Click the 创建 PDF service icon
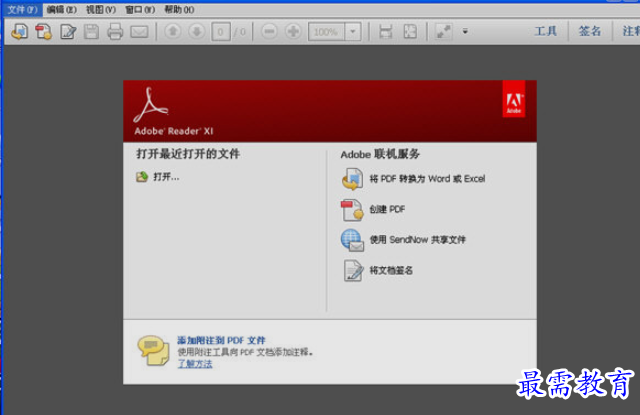 [352, 210]
